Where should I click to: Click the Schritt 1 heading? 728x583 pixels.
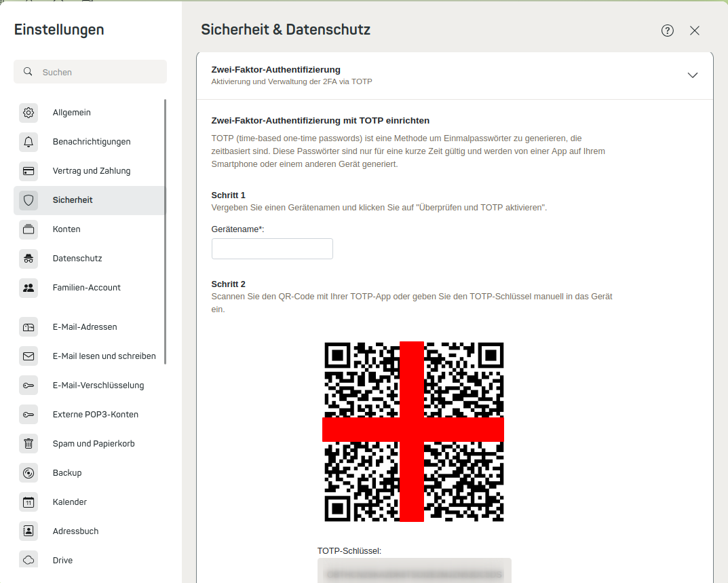tap(229, 195)
